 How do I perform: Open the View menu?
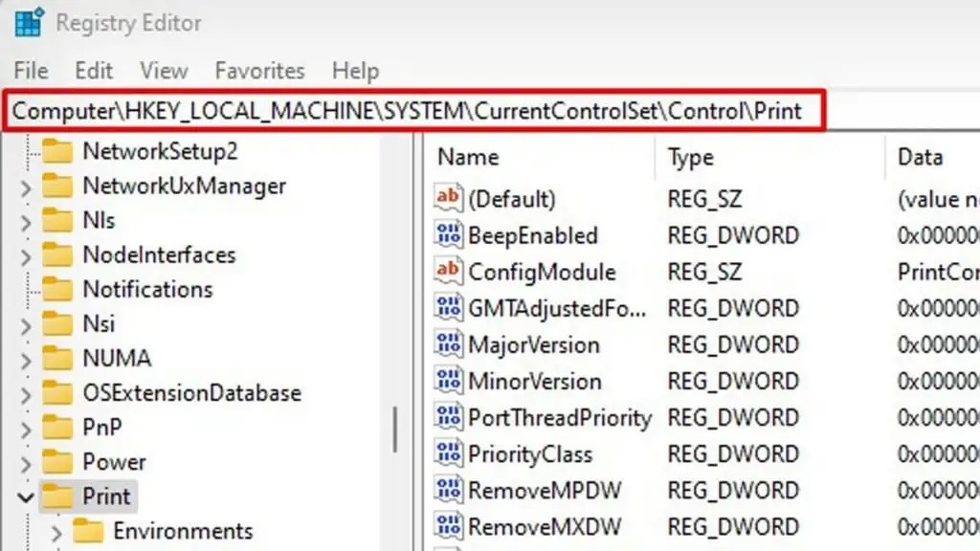[164, 71]
